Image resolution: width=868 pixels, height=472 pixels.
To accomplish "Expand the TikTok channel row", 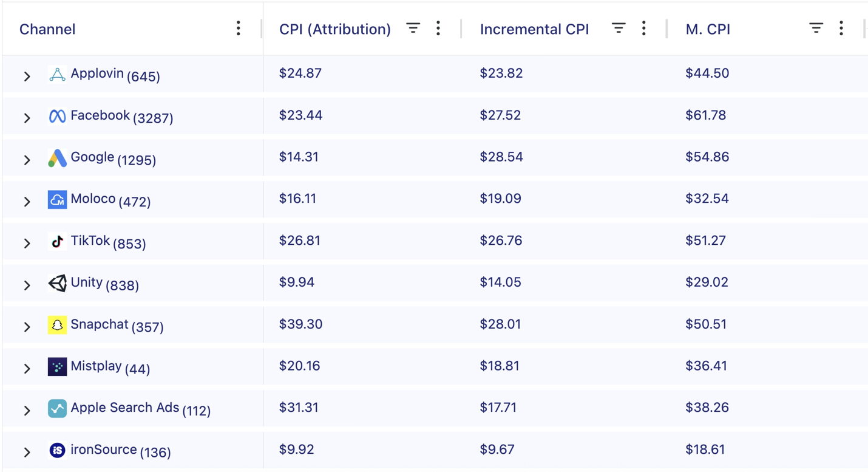I will [x=27, y=244].
